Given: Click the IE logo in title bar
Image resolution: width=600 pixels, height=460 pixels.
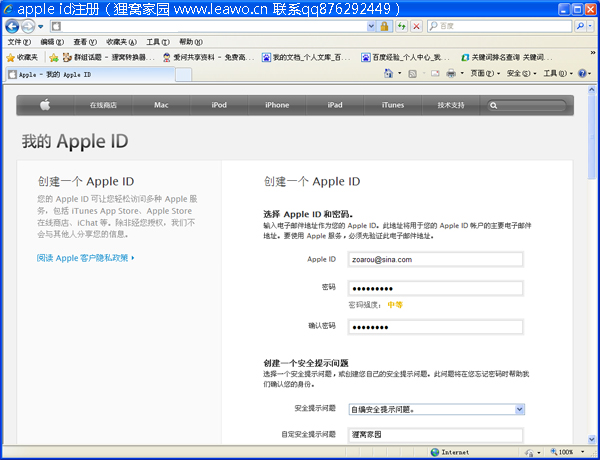Looking at the screenshot, I should coord(8,8).
